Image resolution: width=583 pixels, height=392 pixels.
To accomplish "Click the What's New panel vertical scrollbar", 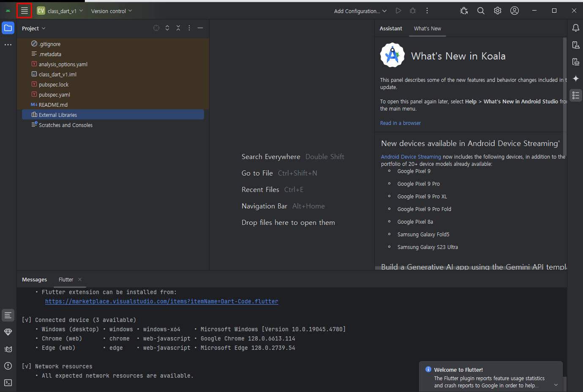I will (x=565, y=97).
